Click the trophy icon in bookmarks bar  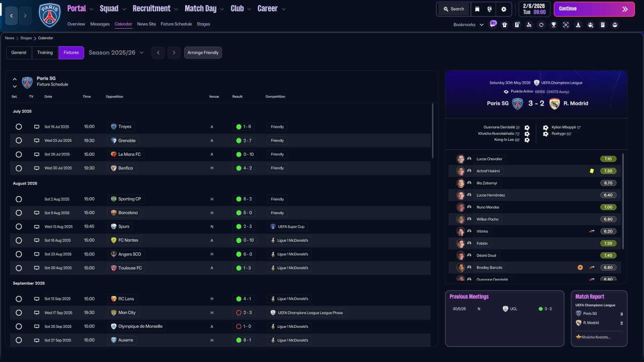click(x=553, y=25)
